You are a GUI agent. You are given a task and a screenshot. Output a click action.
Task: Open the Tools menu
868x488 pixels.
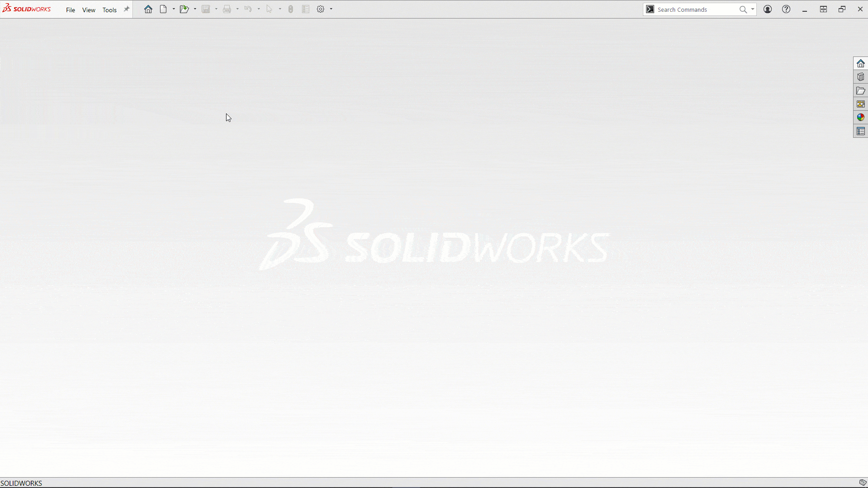109,9
